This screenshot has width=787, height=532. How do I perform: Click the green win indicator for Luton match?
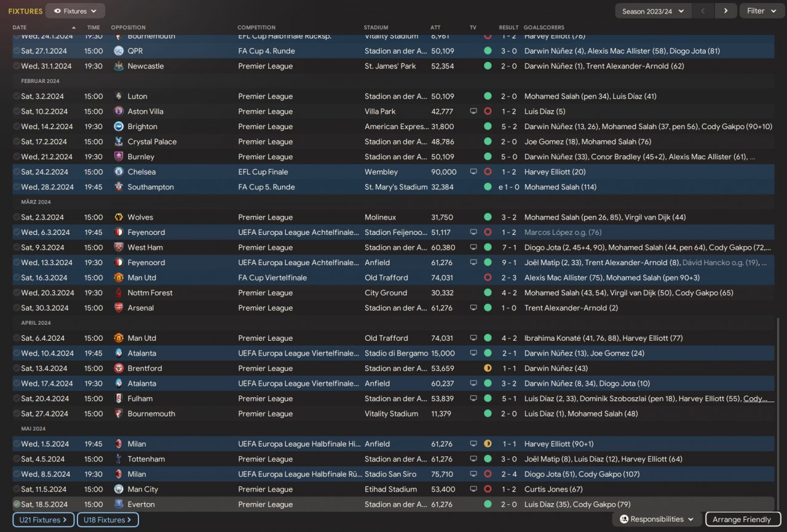[x=488, y=97]
